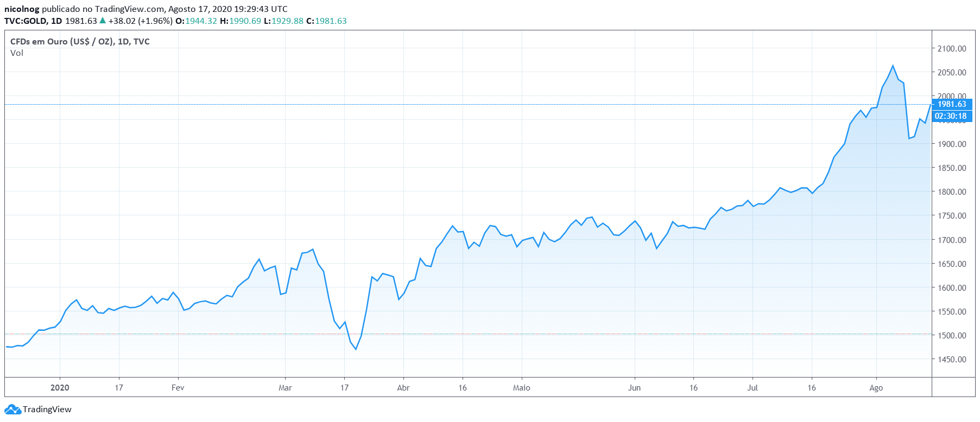Click the green up-arrow change indicator
This screenshot has height=422, width=980.
[103, 21]
